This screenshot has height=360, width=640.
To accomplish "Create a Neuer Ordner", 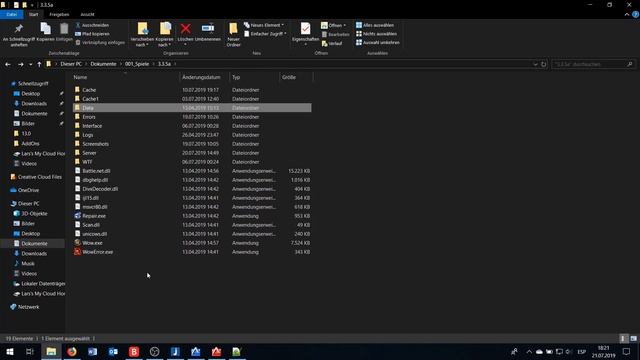I will (233, 35).
